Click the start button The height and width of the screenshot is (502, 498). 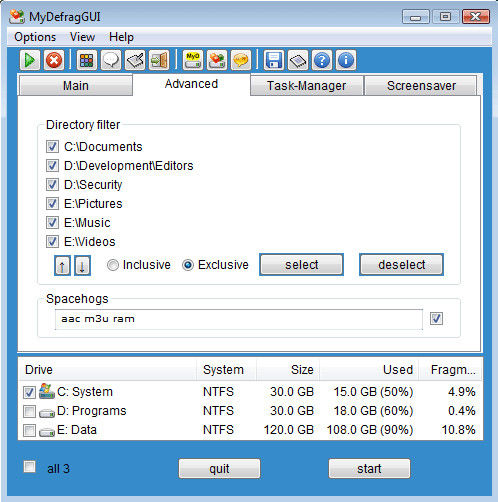coord(369,469)
